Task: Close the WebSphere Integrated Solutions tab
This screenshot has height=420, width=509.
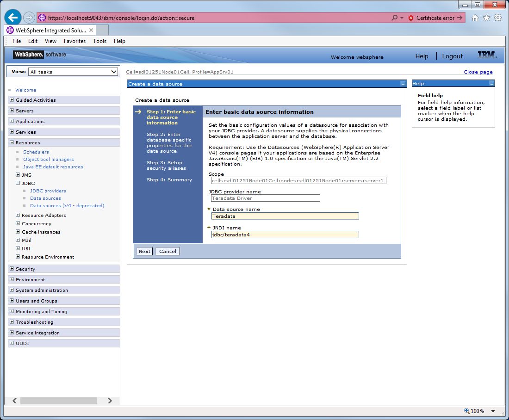Action: [x=91, y=30]
